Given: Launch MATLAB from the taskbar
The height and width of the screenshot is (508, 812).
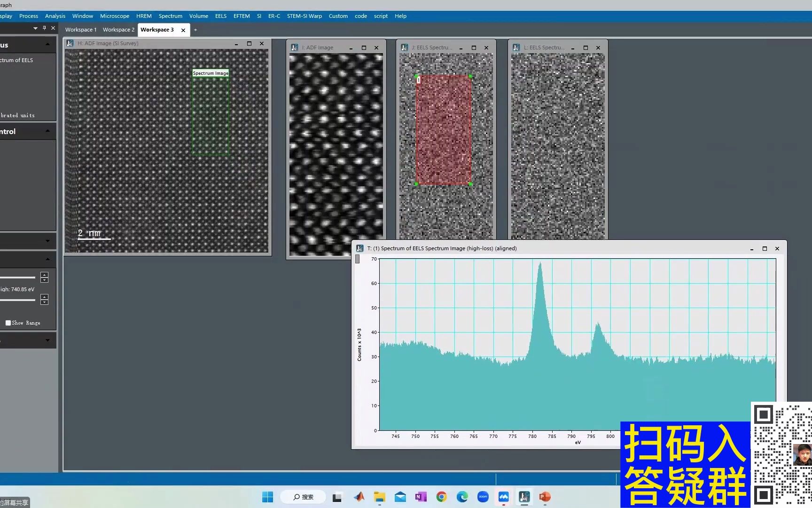Looking at the screenshot, I should 359,497.
